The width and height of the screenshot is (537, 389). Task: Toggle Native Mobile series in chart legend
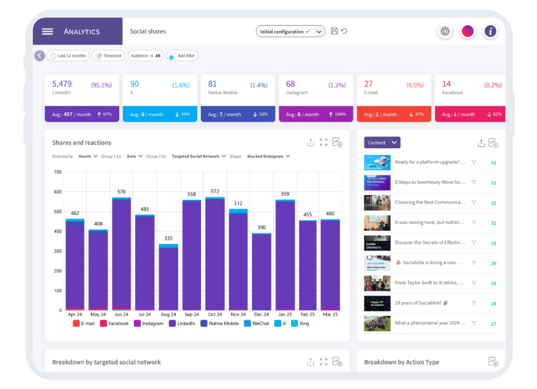click(x=220, y=323)
